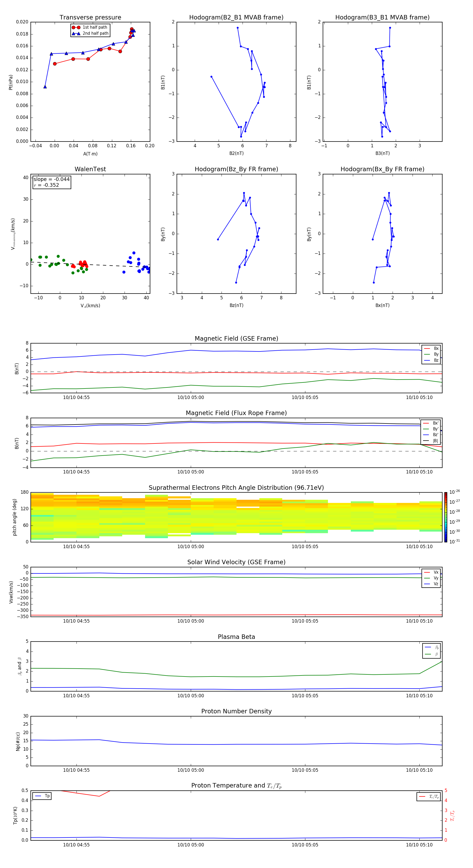The height and width of the screenshot is (868, 473).
Task: Click the "Tp(10^6K)" y-axis label
Action: click(15, 815)
